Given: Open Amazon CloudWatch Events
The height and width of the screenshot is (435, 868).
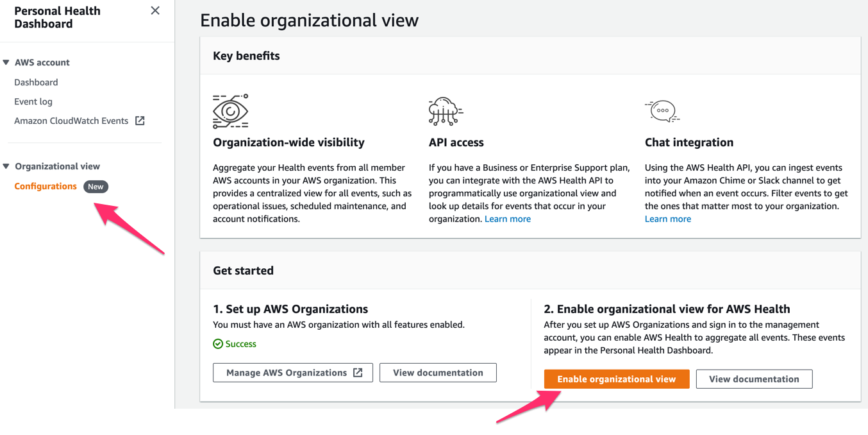Looking at the screenshot, I should pos(71,121).
